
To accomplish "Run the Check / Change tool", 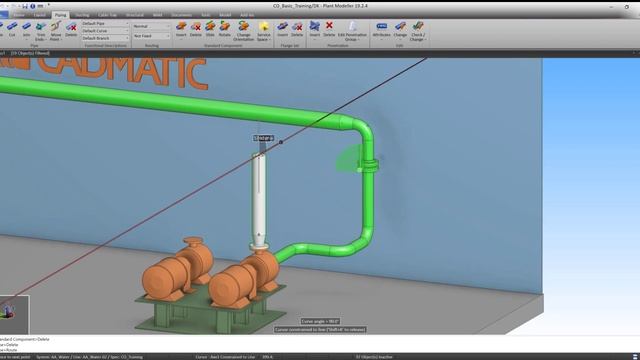I will pos(418,31).
